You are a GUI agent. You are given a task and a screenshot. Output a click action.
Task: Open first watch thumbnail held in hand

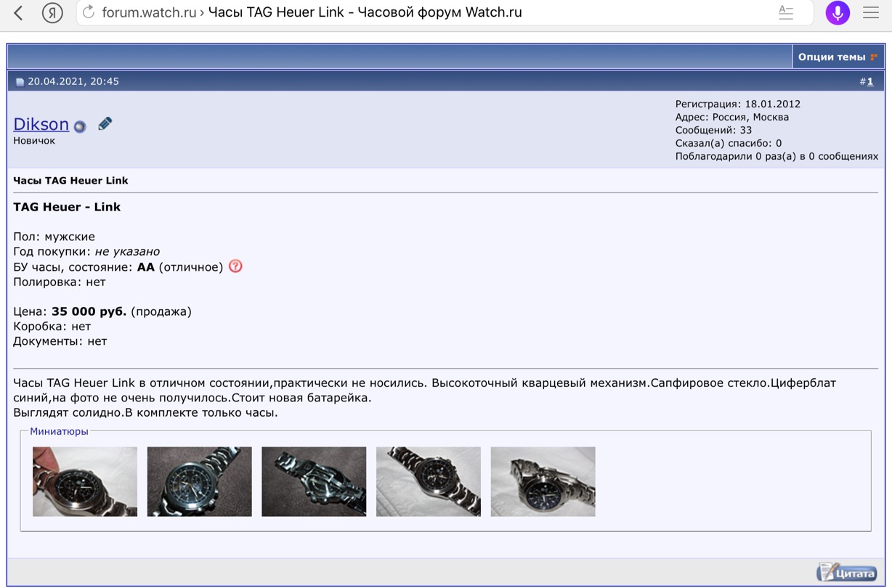pyautogui.click(x=85, y=481)
